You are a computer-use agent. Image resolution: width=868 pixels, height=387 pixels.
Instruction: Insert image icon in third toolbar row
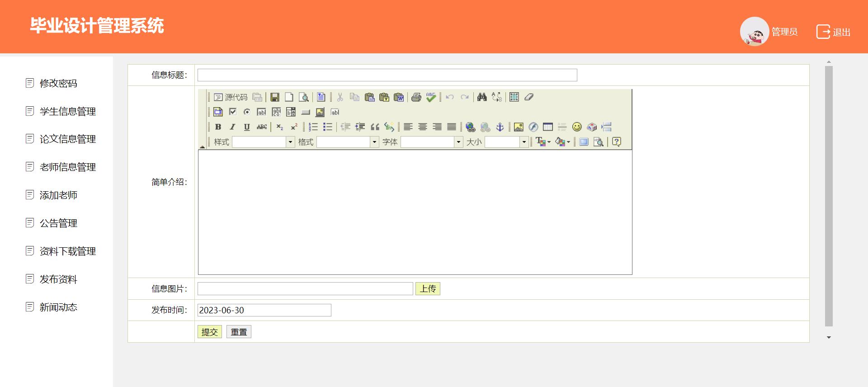(519, 127)
